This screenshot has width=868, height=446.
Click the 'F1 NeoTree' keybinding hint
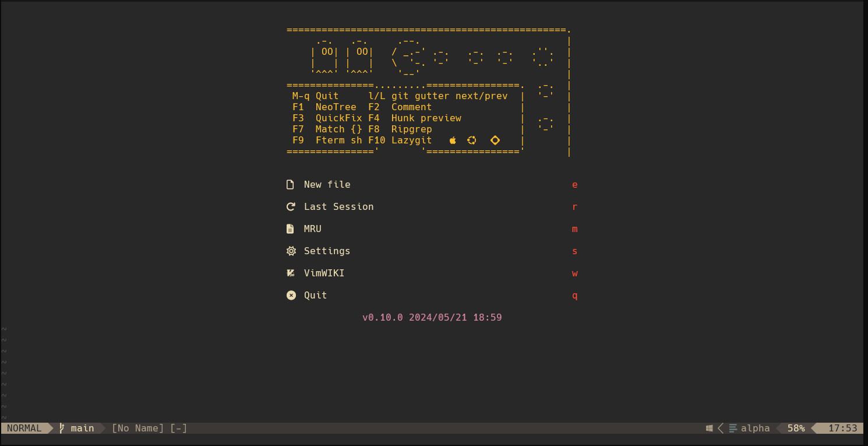(x=324, y=107)
